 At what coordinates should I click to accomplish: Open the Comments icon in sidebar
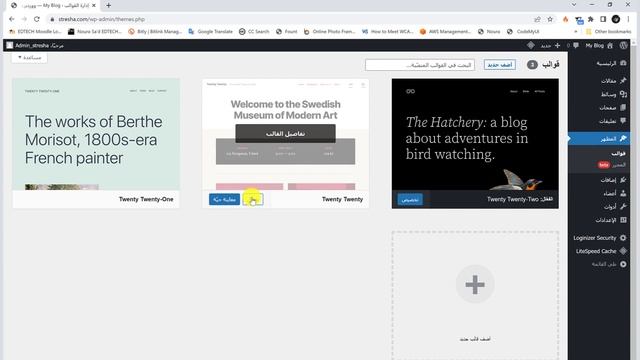623,121
